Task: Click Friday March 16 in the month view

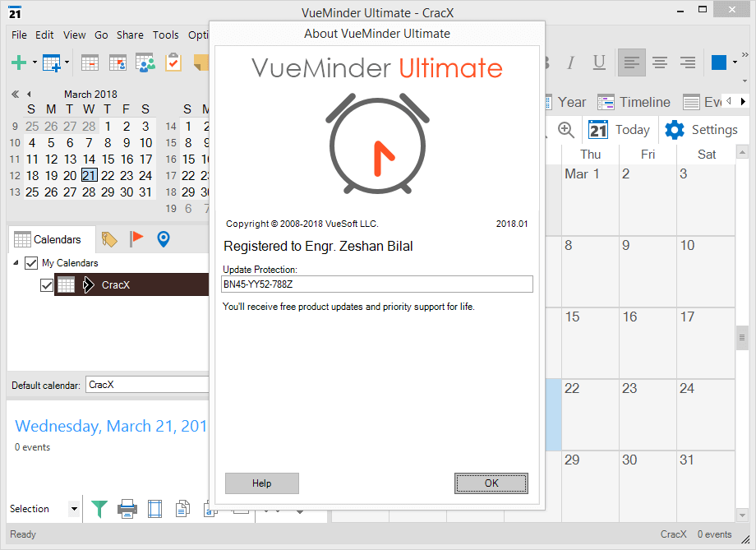Action: (x=648, y=344)
